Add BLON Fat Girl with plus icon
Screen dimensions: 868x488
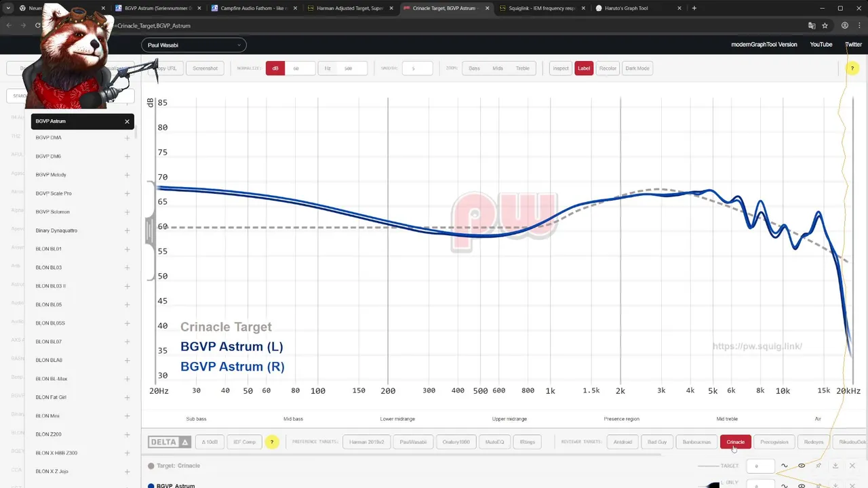tap(127, 397)
